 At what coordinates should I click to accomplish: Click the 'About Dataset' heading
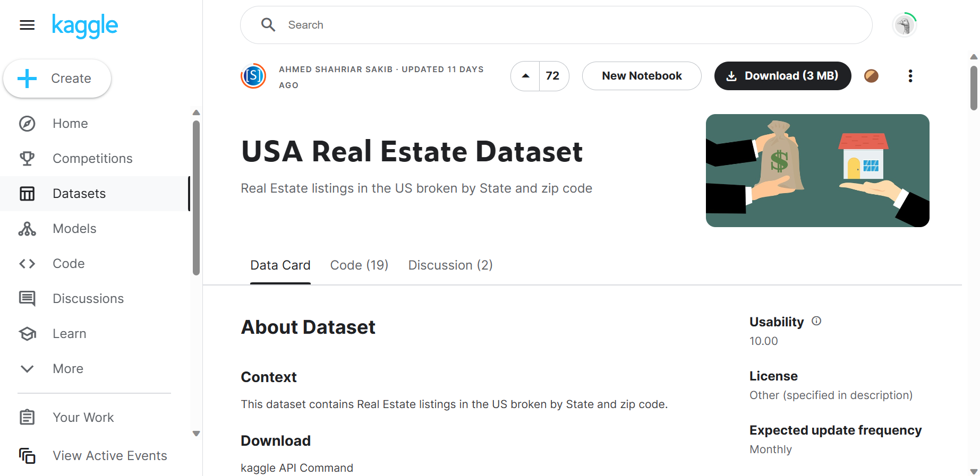[308, 327]
